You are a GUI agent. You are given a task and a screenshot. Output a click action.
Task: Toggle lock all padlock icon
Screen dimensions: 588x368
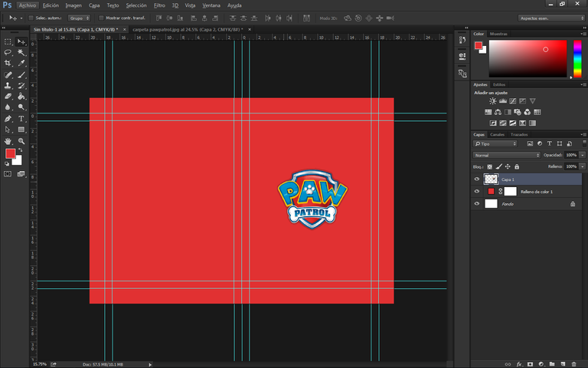pos(517,166)
